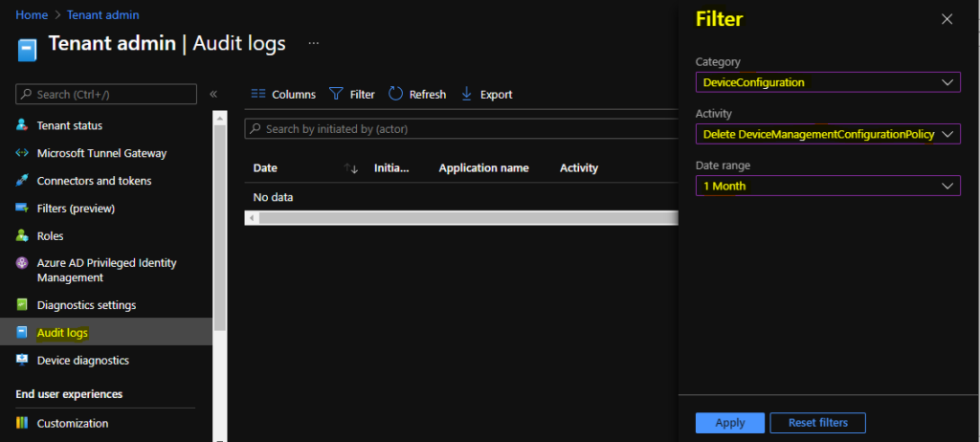Viewport: 980px width, 442px height.
Task: Click the horizontal scrollbar left arrow
Action: 252,218
